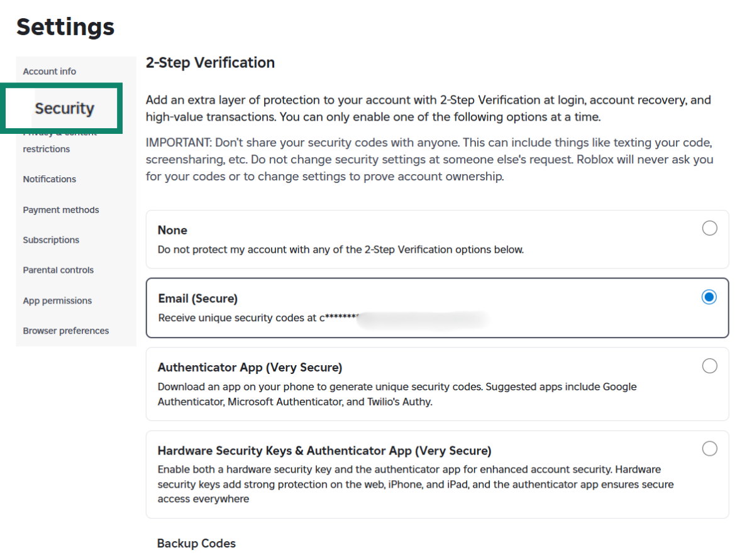
Task: Enable the Authenticator App option
Action: (709, 365)
